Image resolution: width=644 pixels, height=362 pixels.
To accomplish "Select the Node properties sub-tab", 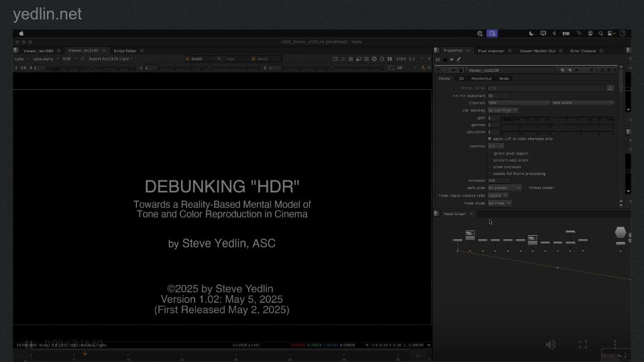I will click(x=504, y=78).
